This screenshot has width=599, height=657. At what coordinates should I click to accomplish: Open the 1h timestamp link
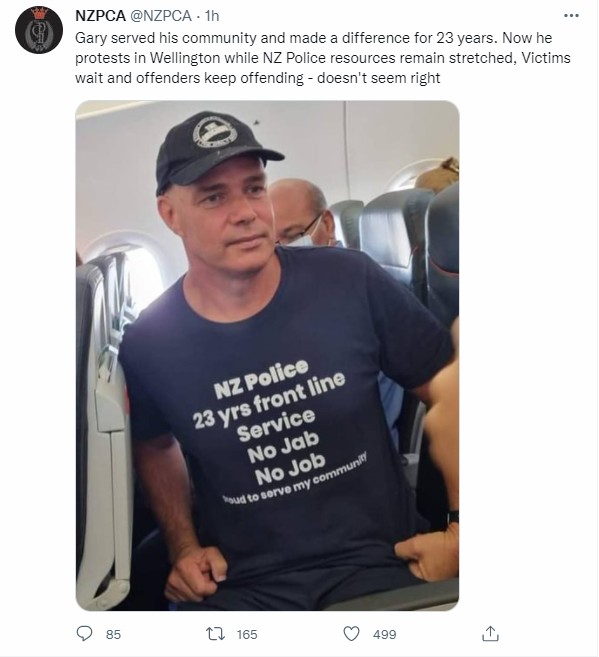(x=212, y=16)
